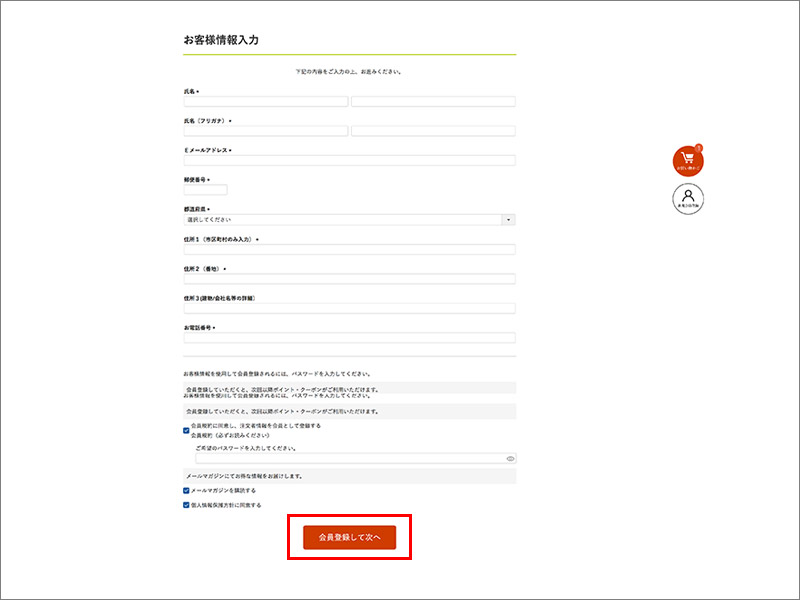Open the orange shopping cart icon
This screenshot has height=600, width=800.
click(688, 161)
